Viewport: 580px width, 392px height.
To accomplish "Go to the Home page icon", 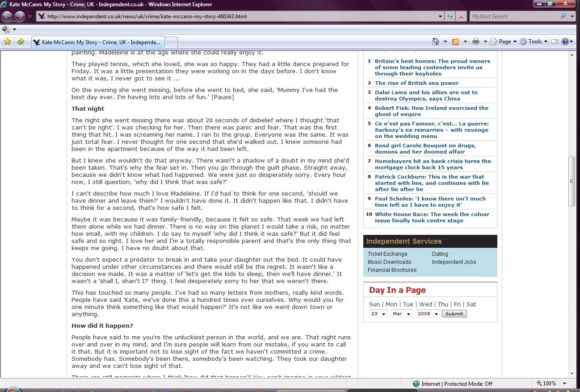I will [x=436, y=42].
